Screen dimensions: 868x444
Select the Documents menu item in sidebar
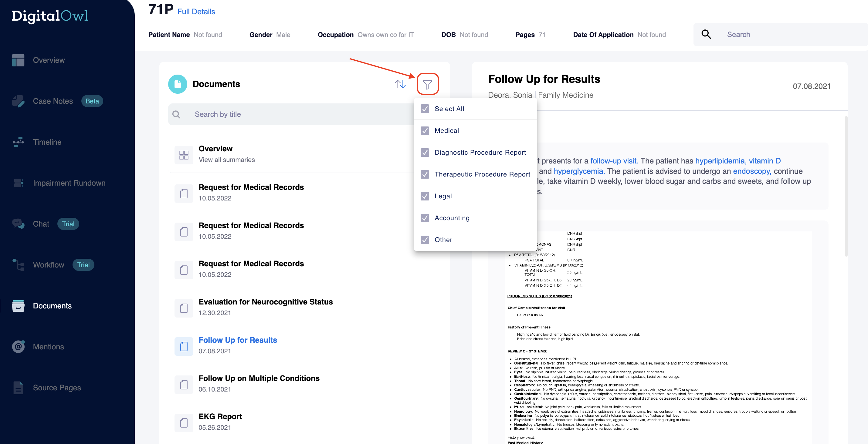[51, 306]
